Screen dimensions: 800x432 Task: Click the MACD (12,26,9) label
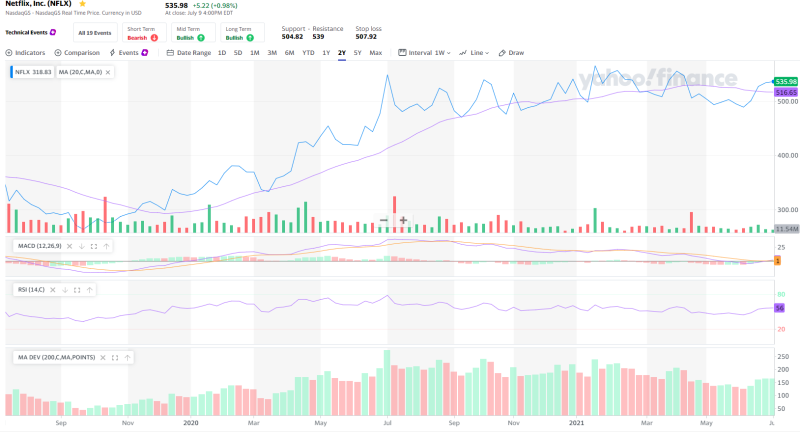tap(39, 246)
